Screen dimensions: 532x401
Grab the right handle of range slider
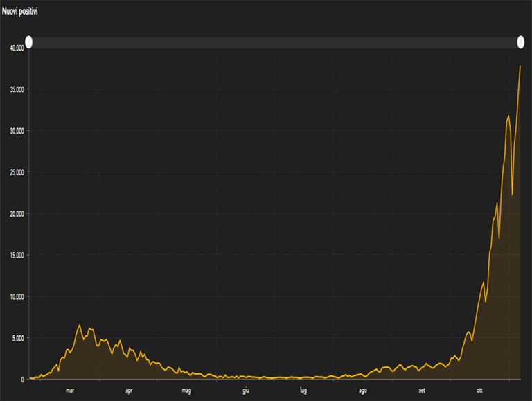[520, 42]
